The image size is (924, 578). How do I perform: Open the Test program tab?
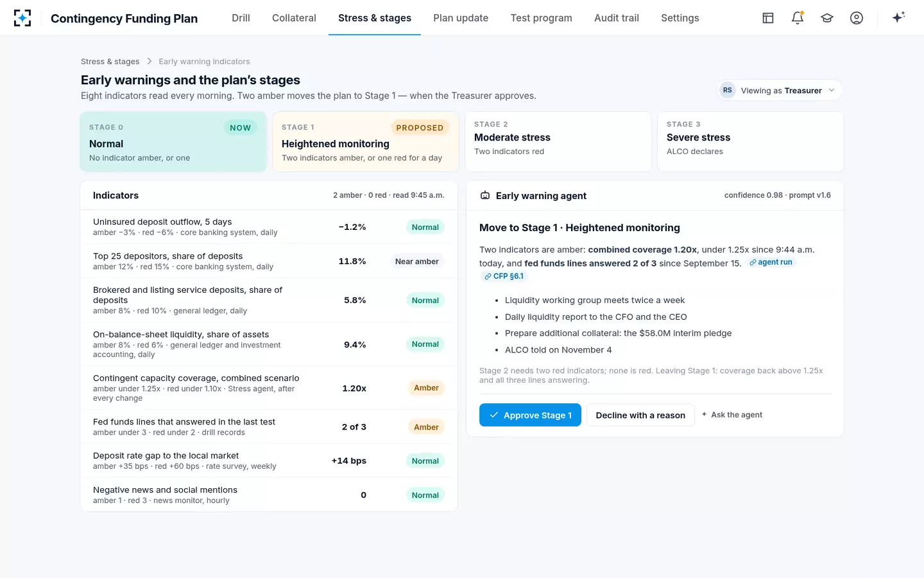[541, 18]
